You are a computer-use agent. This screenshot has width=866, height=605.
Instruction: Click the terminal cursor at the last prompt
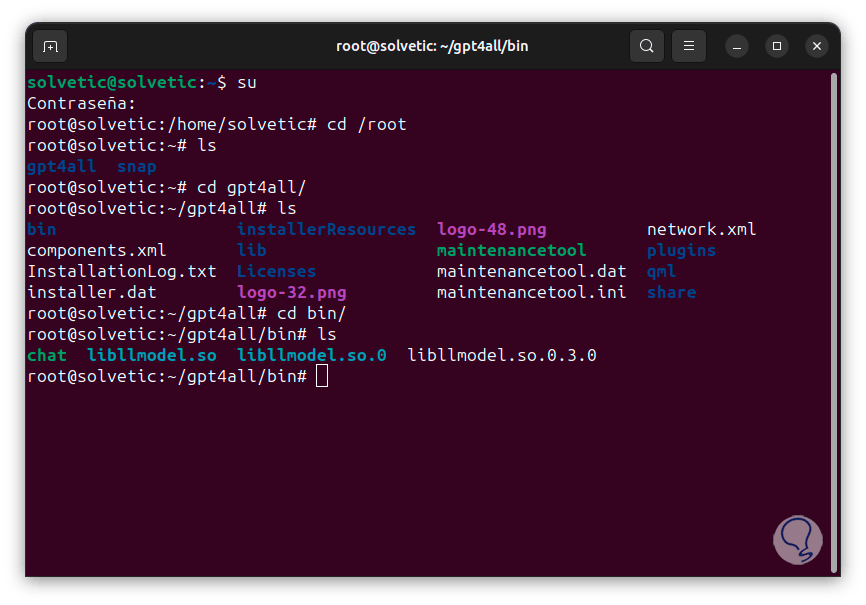[x=321, y=376]
